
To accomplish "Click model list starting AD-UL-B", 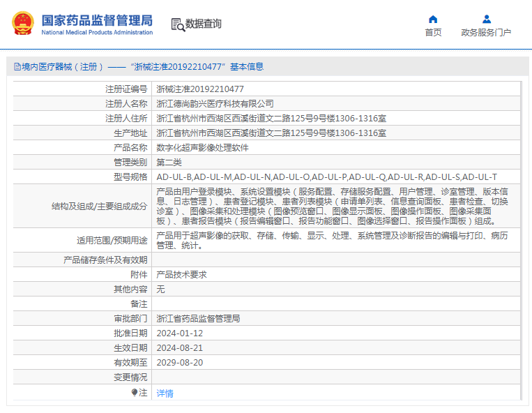I will [327, 177].
